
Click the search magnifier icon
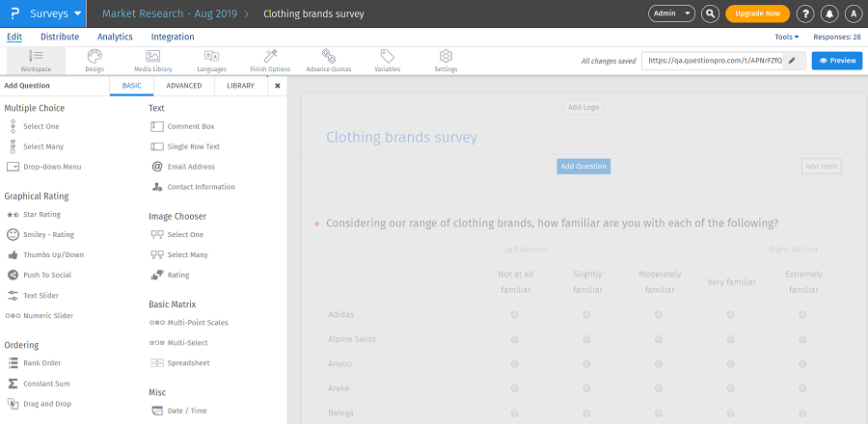tap(710, 13)
